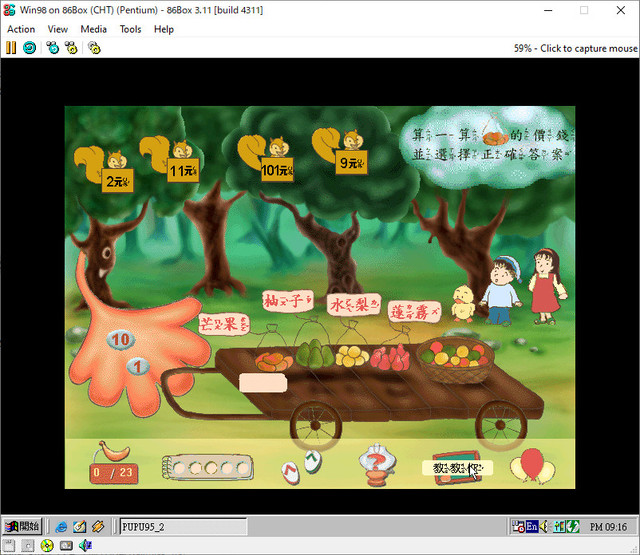
Task: Choose the squirrel holding 101元 sign
Action: (266, 158)
